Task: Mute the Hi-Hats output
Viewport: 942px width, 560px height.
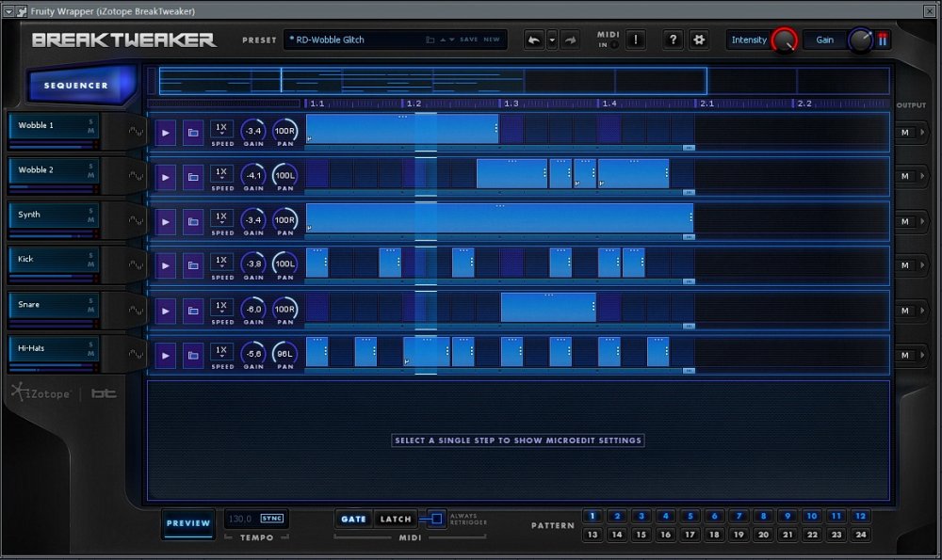Action: click(904, 356)
